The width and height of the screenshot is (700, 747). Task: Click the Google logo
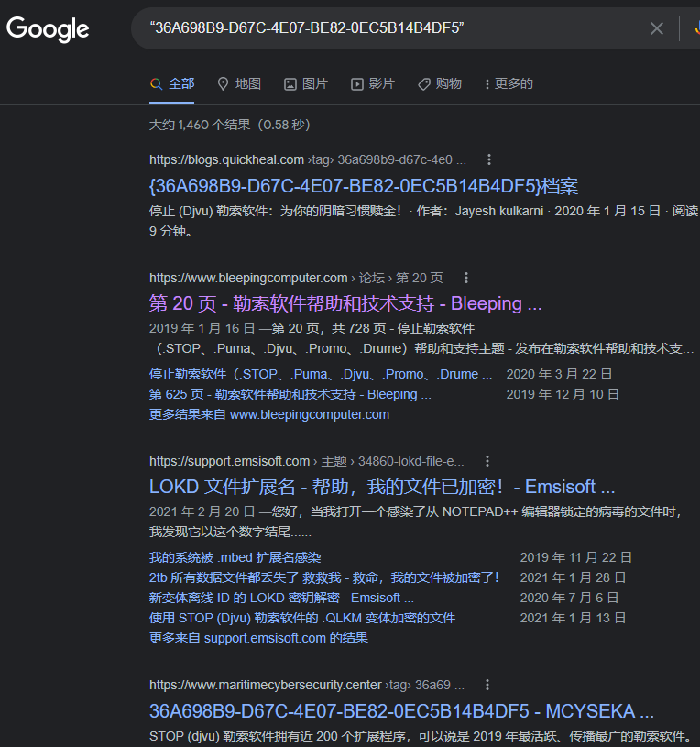[x=48, y=29]
